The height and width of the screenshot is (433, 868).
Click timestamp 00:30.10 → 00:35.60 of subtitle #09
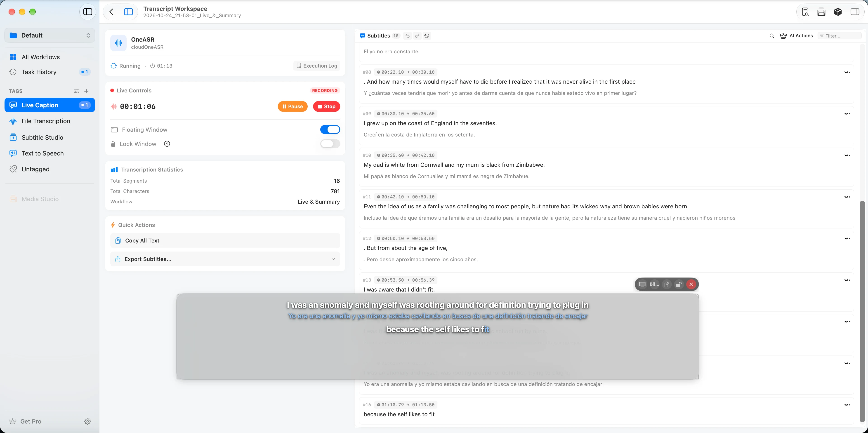tap(406, 114)
